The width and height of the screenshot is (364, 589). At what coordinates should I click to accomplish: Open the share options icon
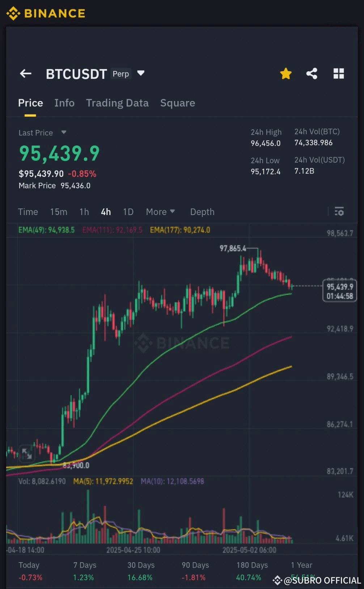(312, 73)
